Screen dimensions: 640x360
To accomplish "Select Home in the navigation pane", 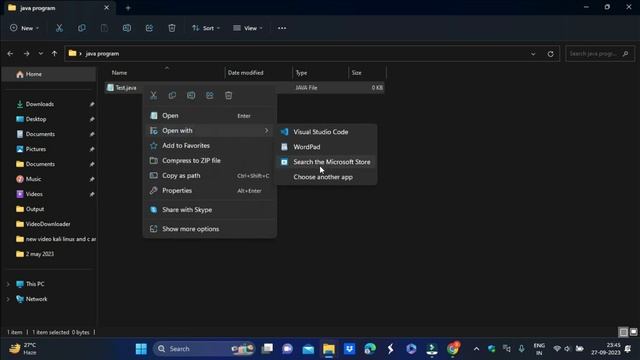I will tap(49, 74).
